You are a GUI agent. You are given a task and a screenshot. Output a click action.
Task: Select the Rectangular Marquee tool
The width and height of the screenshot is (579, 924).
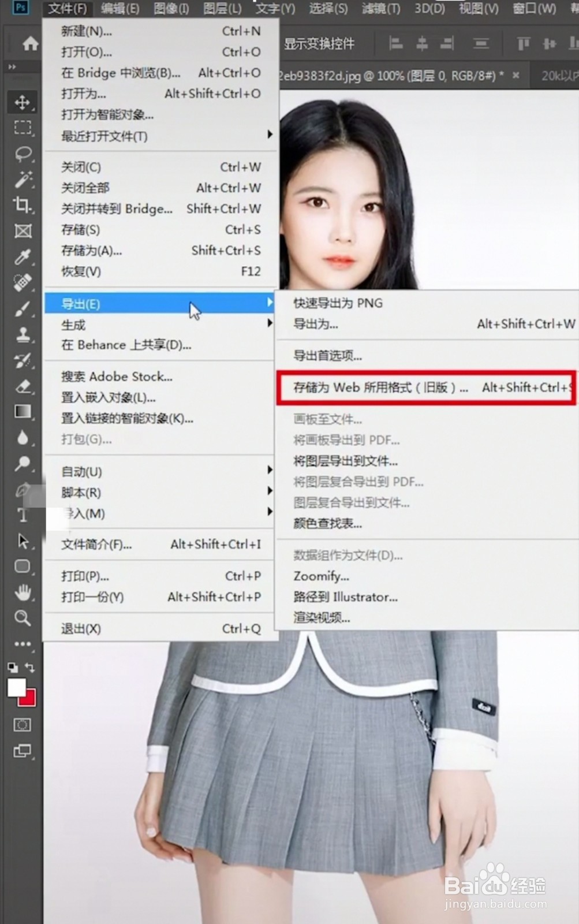pyautogui.click(x=23, y=128)
